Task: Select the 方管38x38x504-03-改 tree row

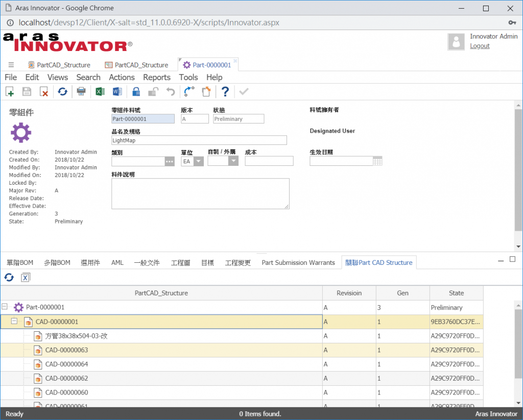Action: (242, 336)
